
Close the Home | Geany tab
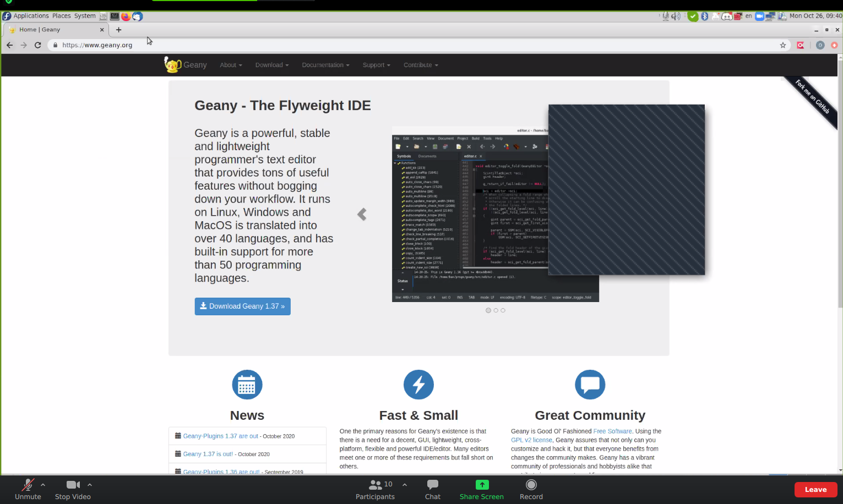click(x=102, y=30)
